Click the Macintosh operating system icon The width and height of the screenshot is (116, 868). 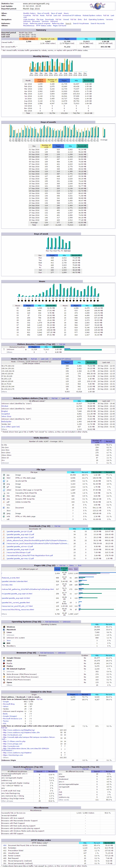coord(3,629)
